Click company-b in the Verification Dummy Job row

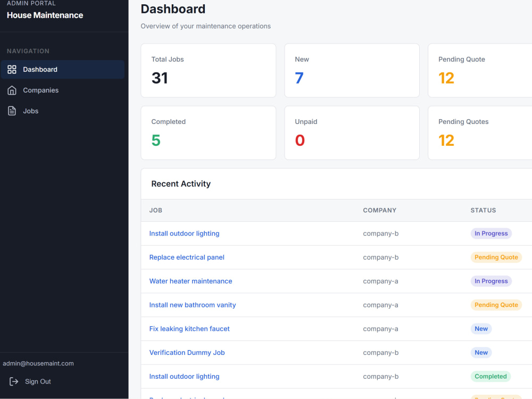(381, 353)
